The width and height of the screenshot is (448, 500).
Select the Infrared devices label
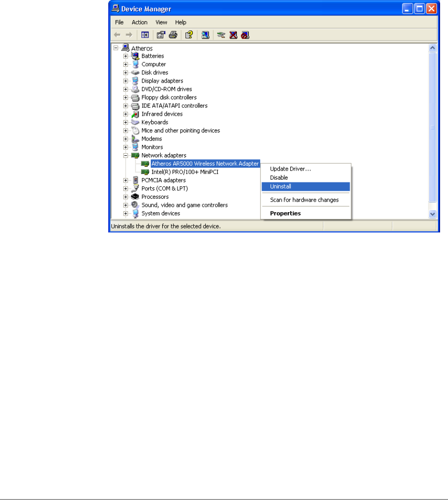[x=162, y=114]
